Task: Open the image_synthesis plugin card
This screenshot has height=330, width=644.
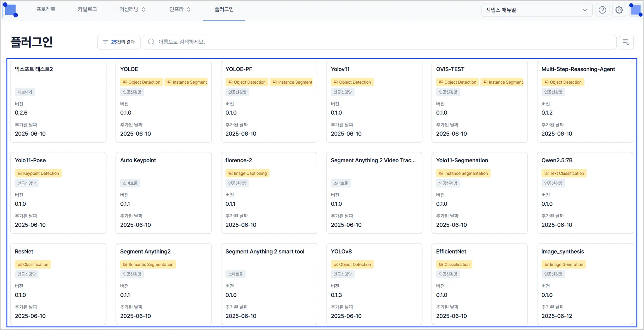Action: click(585, 284)
